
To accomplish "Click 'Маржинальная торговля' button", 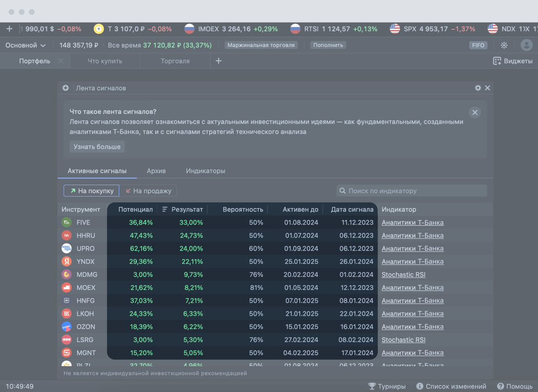I will pos(261,45).
